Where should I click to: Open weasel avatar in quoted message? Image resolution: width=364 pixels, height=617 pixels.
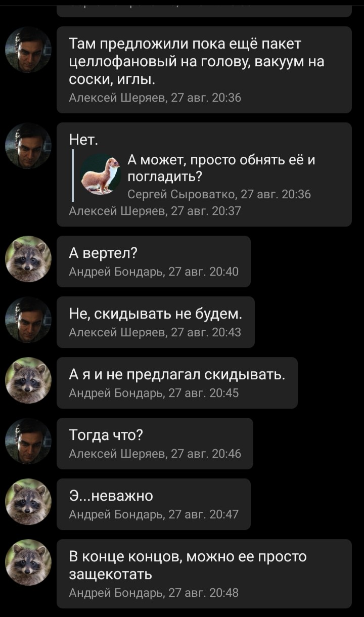(x=101, y=174)
